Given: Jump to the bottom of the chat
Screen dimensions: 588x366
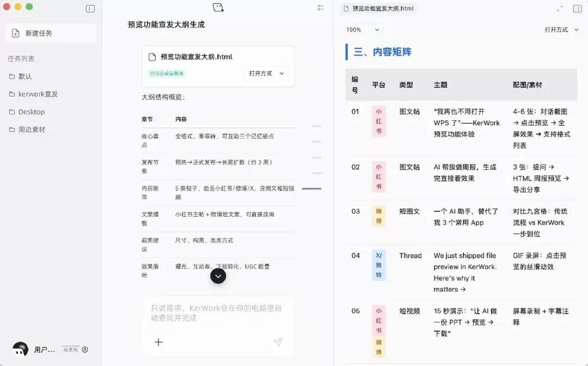Looking at the screenshot, I should tap(218, 276).
